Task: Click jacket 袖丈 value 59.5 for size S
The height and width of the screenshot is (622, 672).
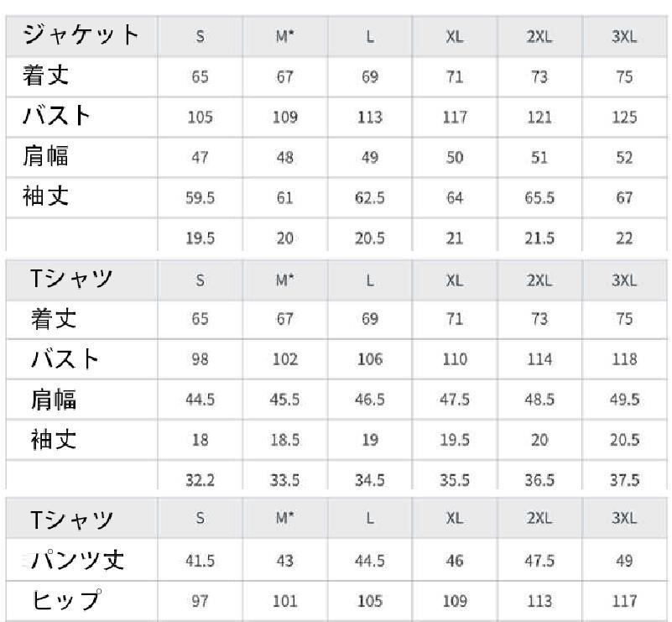Action: coord(201,198)
